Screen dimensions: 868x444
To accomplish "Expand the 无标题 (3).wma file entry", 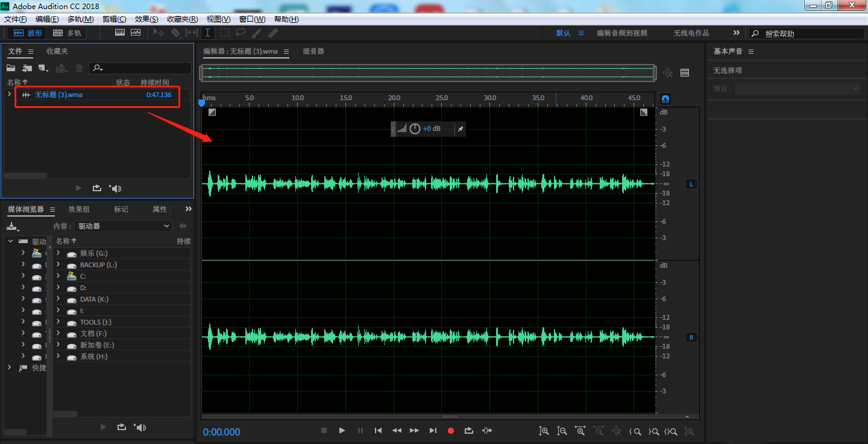I will click(x=9, y=94).
